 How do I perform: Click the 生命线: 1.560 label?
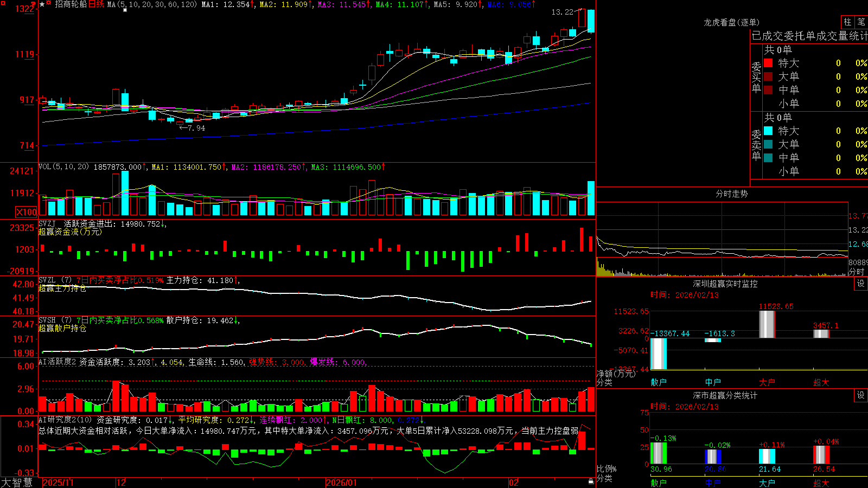click(x=216, y=362)
